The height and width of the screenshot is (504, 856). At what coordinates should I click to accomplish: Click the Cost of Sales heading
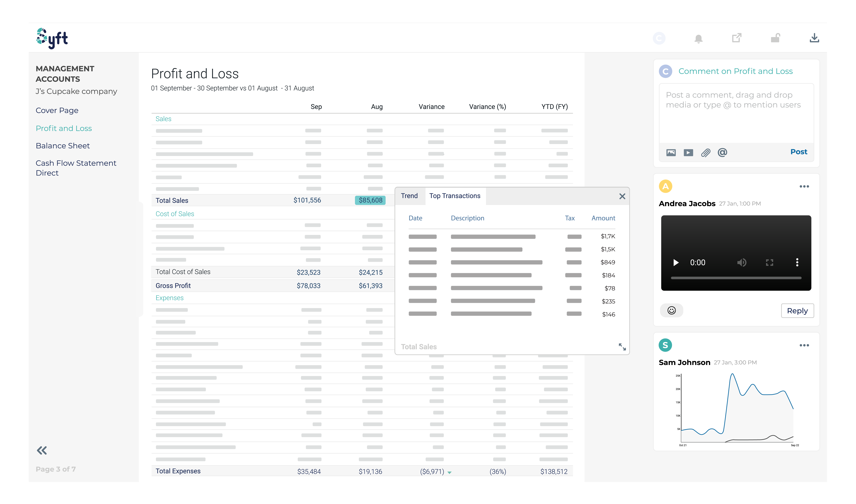(175, 214)
